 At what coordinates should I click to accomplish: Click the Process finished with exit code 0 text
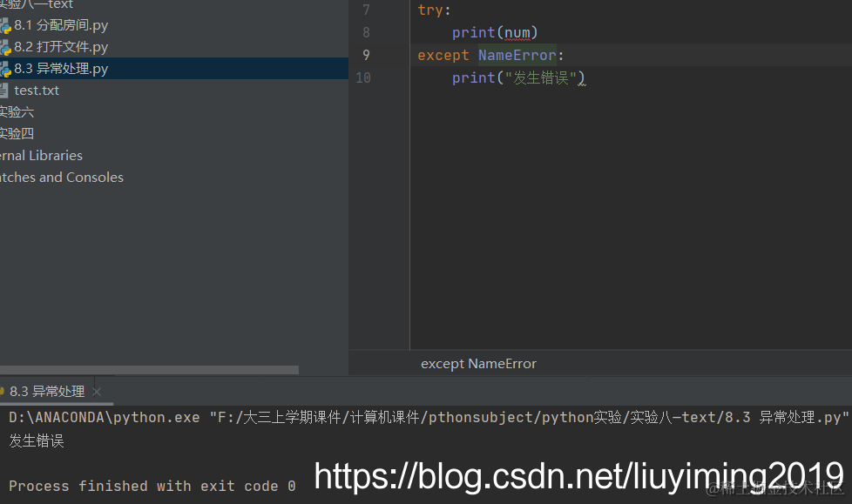click(152, 486)
